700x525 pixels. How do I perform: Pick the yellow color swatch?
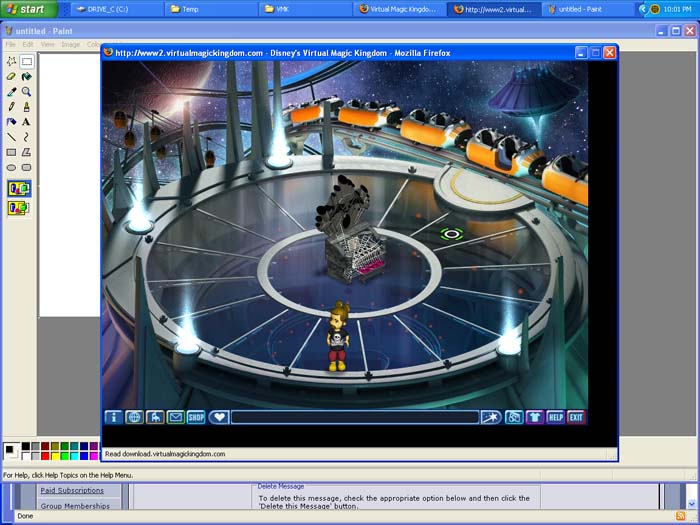[x=55, y=456]
